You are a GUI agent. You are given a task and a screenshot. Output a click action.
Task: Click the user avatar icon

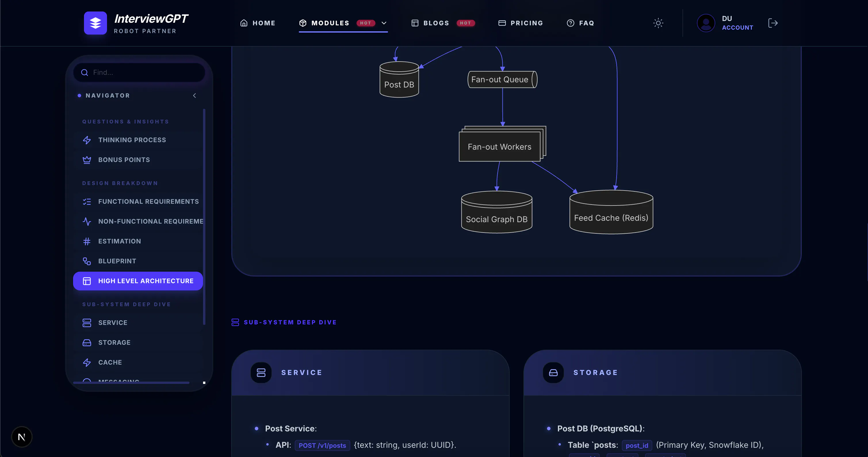pos(706,23)
